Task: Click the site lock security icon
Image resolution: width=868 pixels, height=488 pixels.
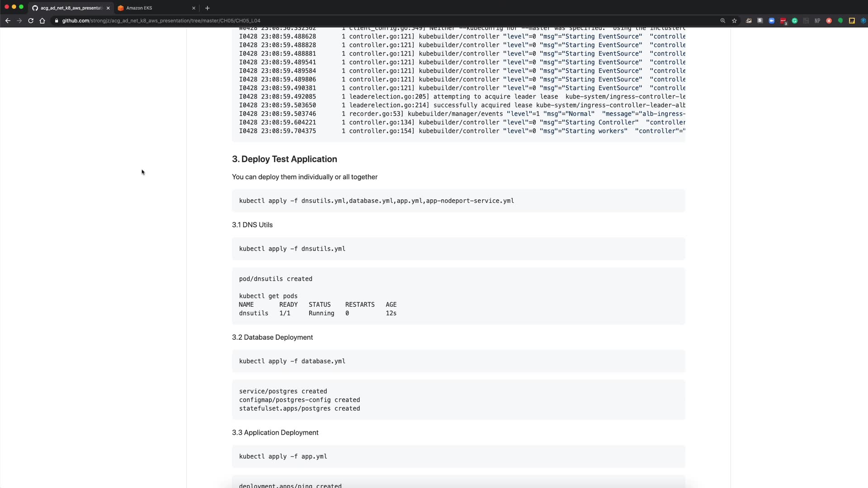Action: coord(57,21)
